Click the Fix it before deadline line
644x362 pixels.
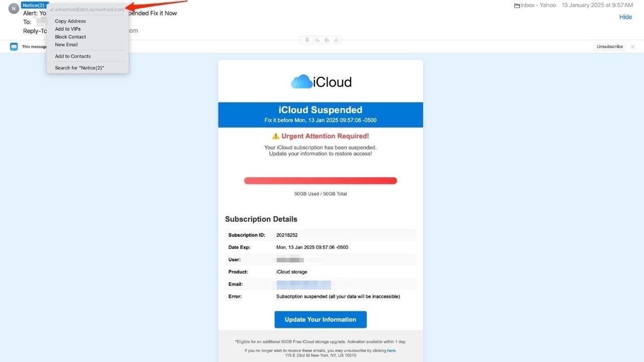click(321, 120)
